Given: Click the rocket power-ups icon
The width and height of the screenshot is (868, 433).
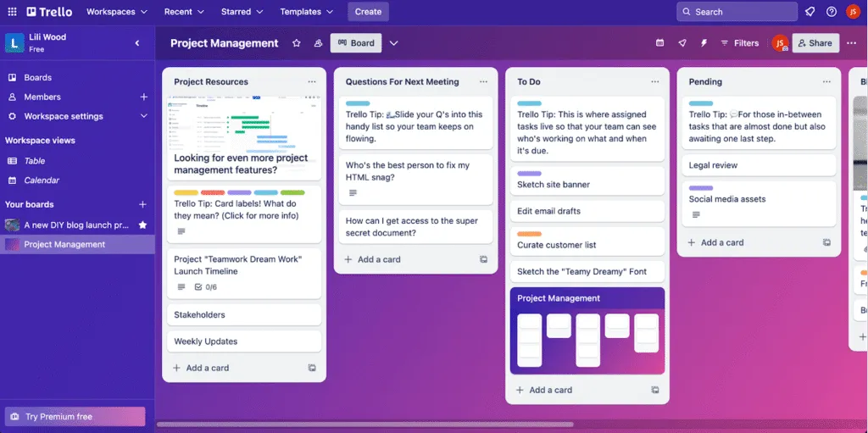Looking at the screenshot, I should [x=682, y=42].
